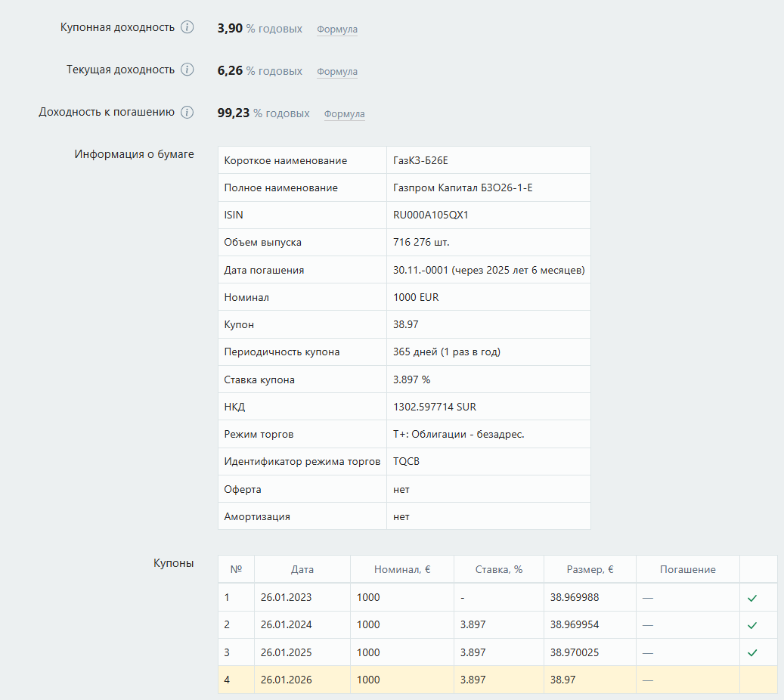
Task: Select ISIN value RU000A105QX1
Action: coord(430,215)
